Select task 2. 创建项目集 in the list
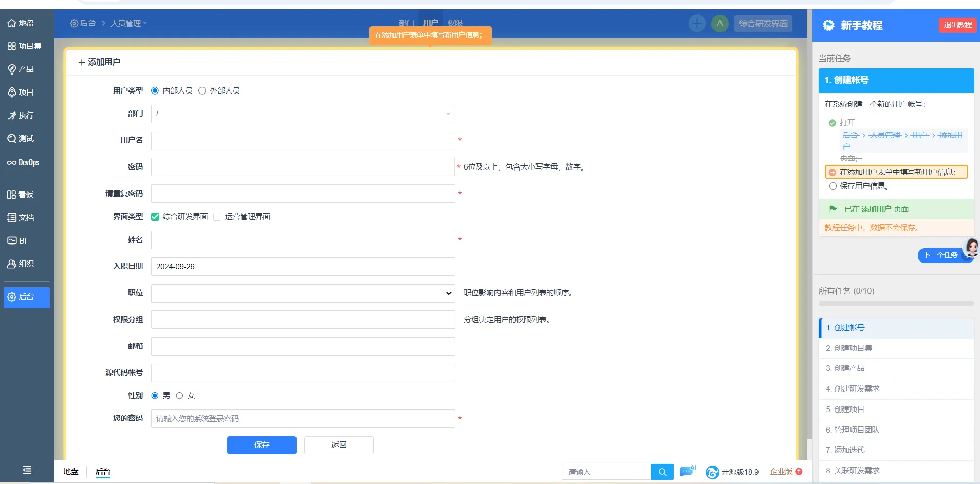Viewport: 980px width, 484px height. click(896, 348)
